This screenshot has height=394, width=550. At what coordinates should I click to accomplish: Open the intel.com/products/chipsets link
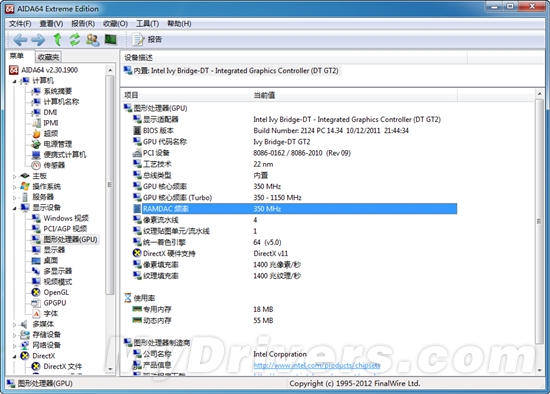tap(317, 365)
